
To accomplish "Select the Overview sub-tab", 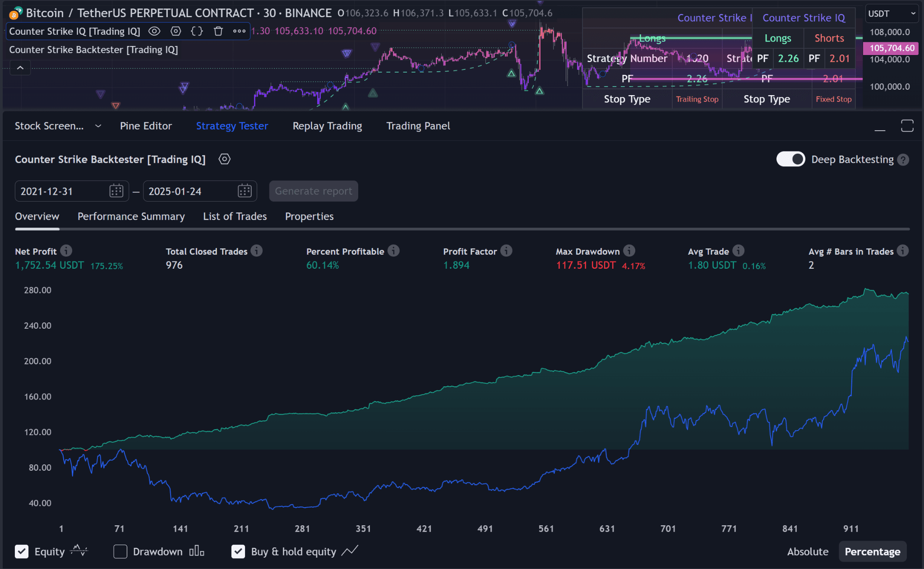I will (x=37, y=216).
